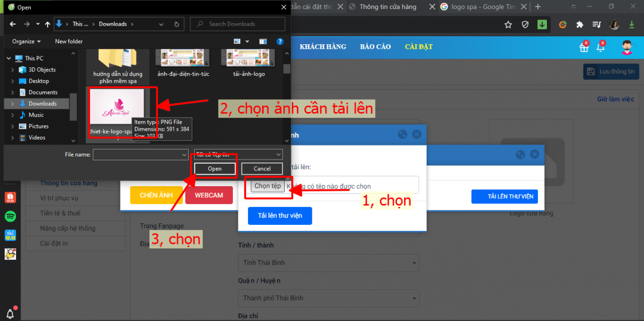Open the Tỉnh / thành dropdown

tap(328, 263)
